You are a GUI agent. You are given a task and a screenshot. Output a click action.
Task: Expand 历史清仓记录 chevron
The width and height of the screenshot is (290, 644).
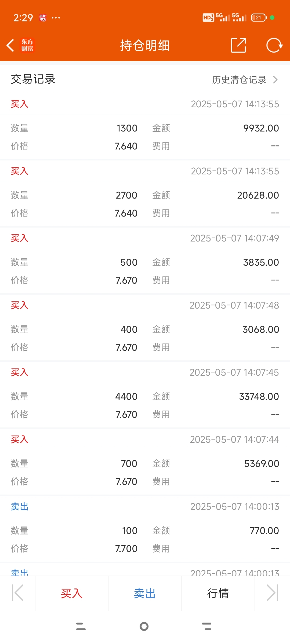click(x=275, y=80)
